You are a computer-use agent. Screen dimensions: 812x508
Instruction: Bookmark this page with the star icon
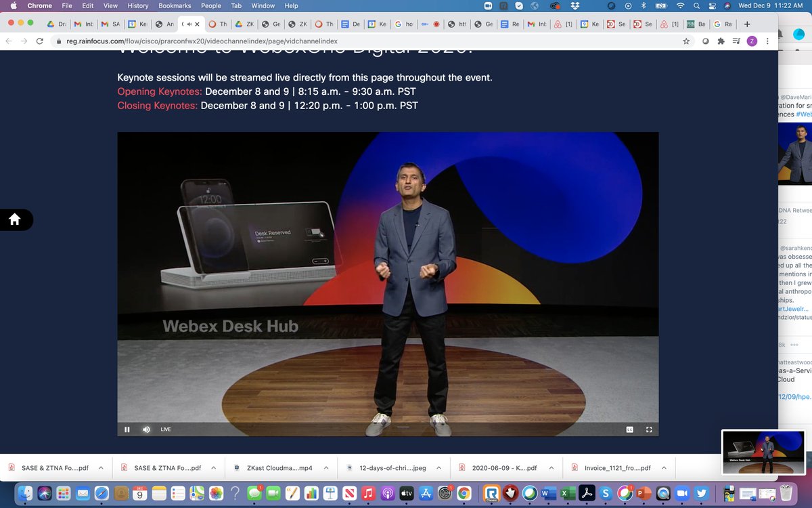coord(686,41)
